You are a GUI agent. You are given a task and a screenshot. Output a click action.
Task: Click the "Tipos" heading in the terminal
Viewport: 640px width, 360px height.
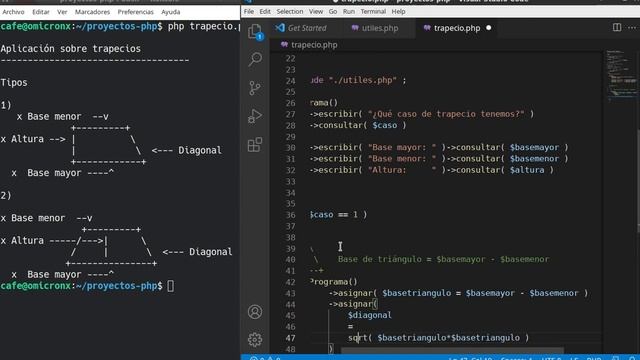click(x=14, y=82)
